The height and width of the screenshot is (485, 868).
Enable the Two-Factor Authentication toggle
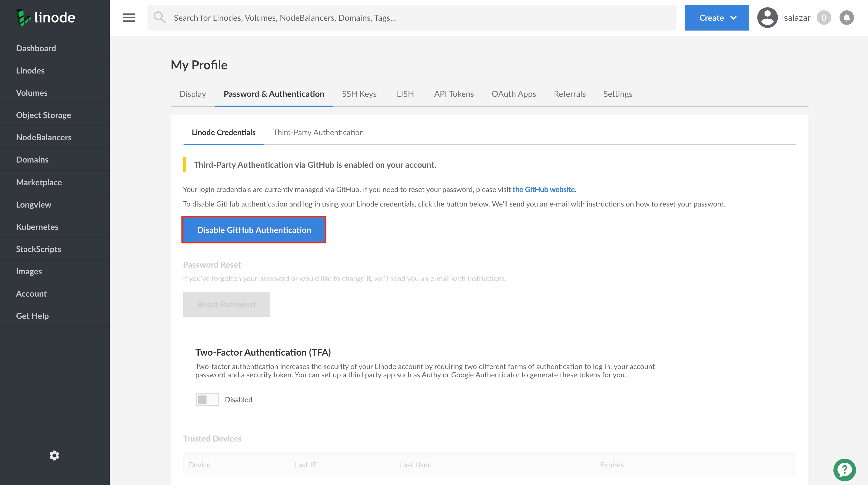click(207, 399)
